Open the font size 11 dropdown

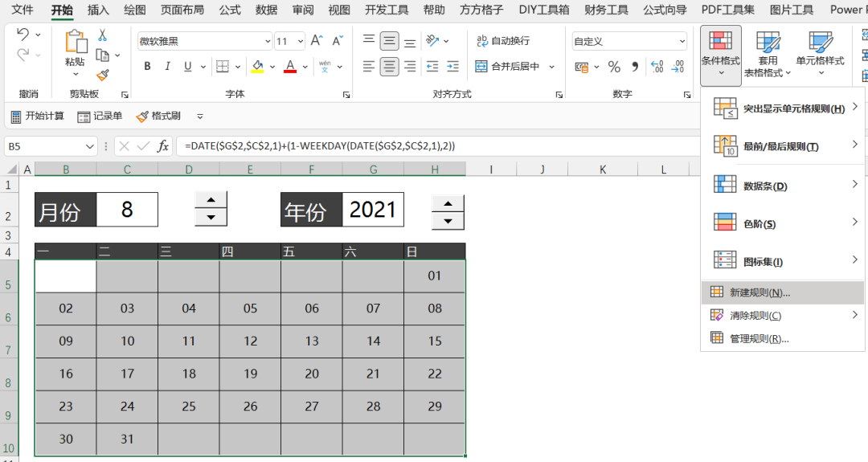pyautogui.click(x=300, y=42)
